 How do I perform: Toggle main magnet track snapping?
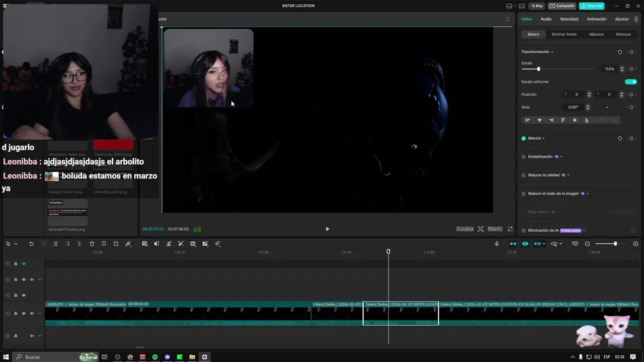[x=513, y=244]
